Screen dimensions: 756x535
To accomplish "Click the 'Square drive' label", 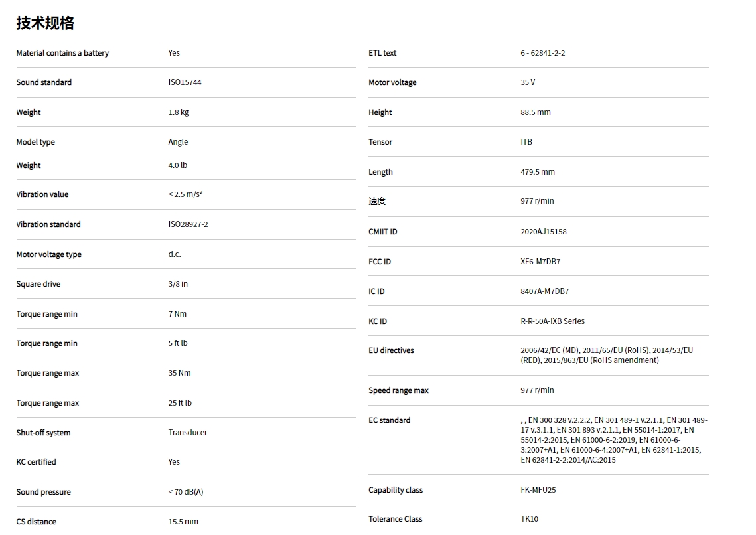I will point(38,284).
